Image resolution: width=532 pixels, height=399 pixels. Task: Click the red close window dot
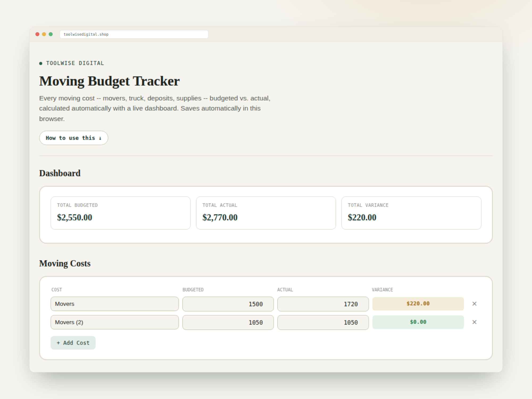coord(37,34)
